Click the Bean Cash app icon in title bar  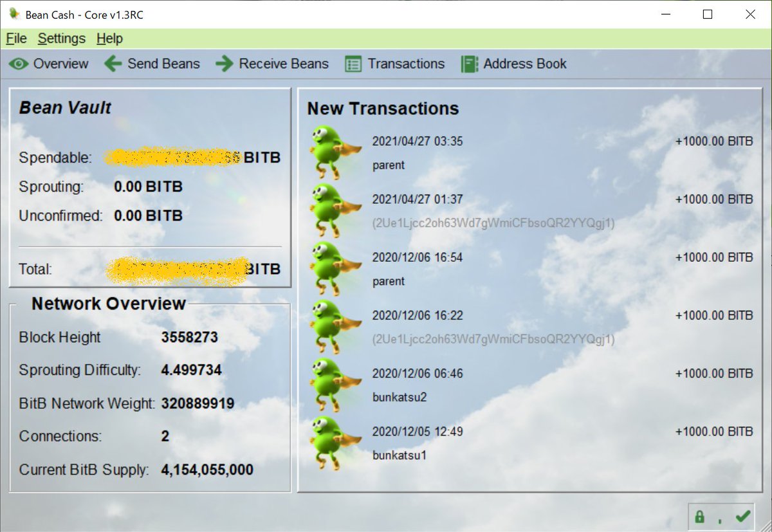(14, 14)
